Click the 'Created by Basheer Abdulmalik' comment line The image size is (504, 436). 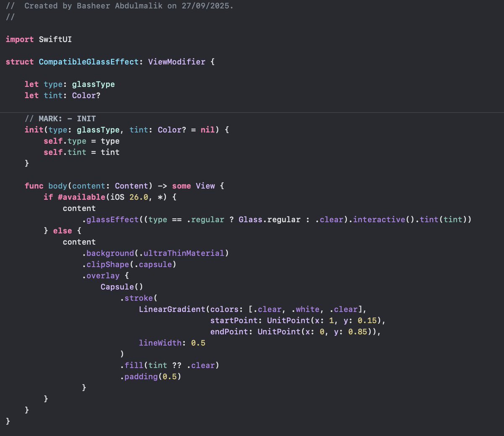120,6
